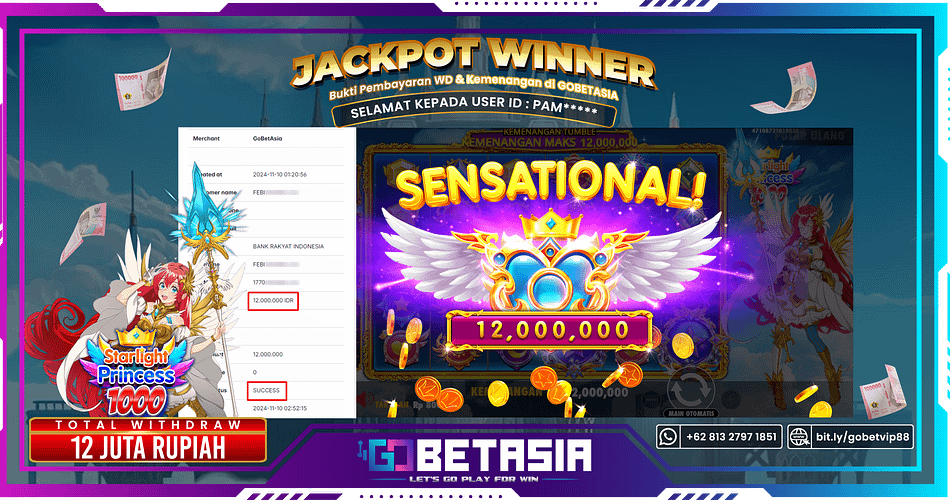950x500 pixels.
Task: Click the GOBETASIA logo at bottom
Action: click(x=474, y=459)
